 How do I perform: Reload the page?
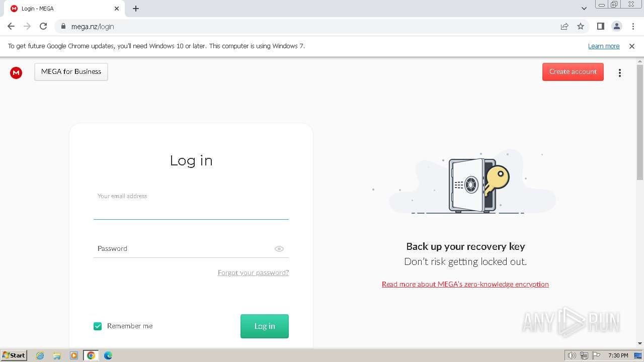pos(43,26)
